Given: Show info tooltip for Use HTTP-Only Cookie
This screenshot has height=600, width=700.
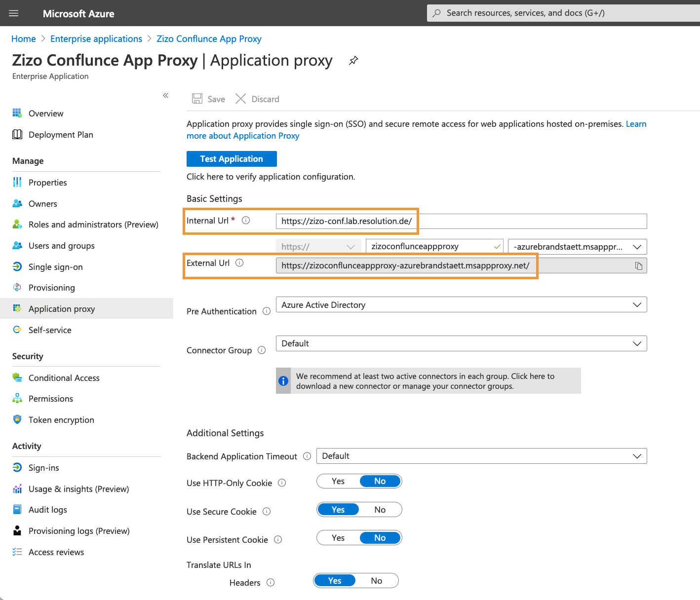Looking at the screenshot, I should [x=282, y=483].
